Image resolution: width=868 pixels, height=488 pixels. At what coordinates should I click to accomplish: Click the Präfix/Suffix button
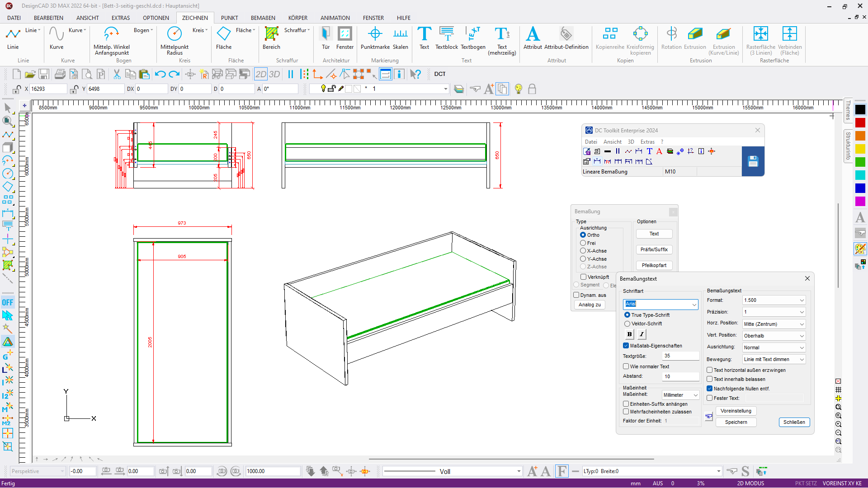[x=654, y=249]
